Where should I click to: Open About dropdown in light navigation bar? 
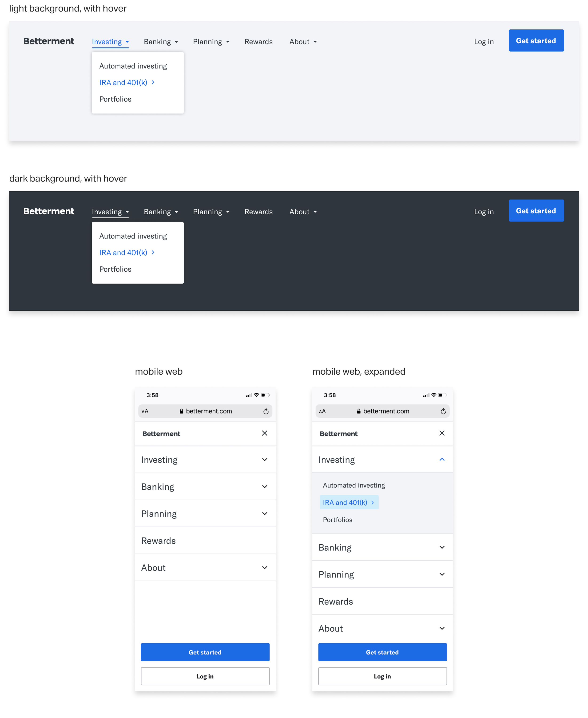(303, 42)
